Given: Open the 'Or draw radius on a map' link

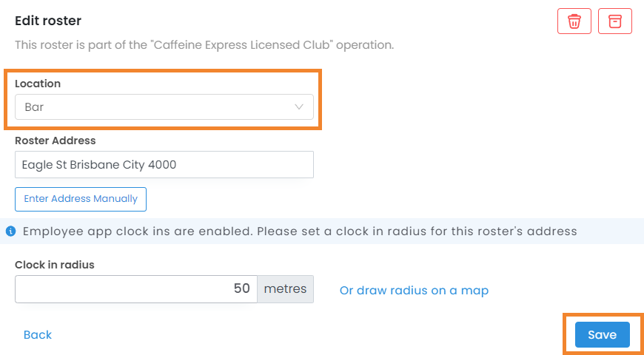Looking at the screenshot, I should click(x=414, y=291).
